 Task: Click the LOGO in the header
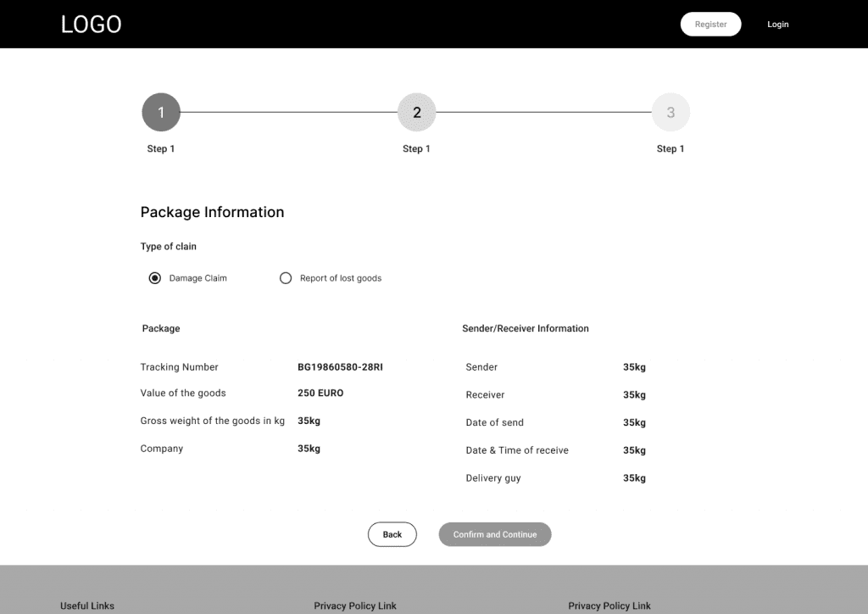click(x=91, y=25)
